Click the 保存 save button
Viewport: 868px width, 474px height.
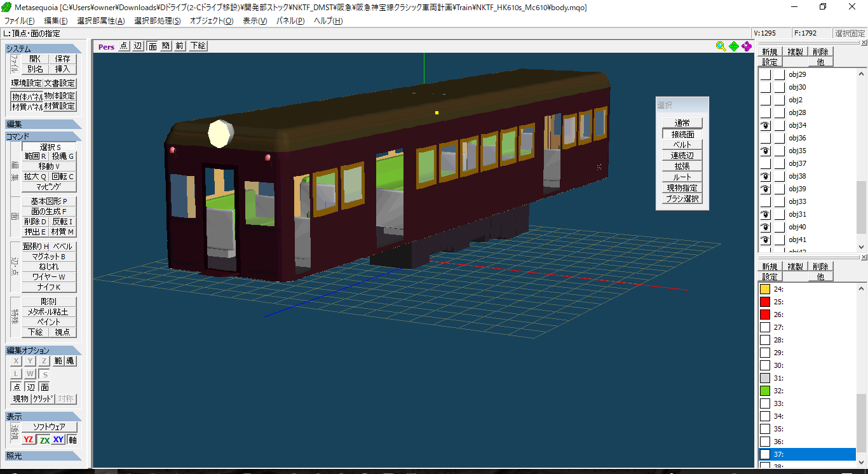tap(62, 59)
